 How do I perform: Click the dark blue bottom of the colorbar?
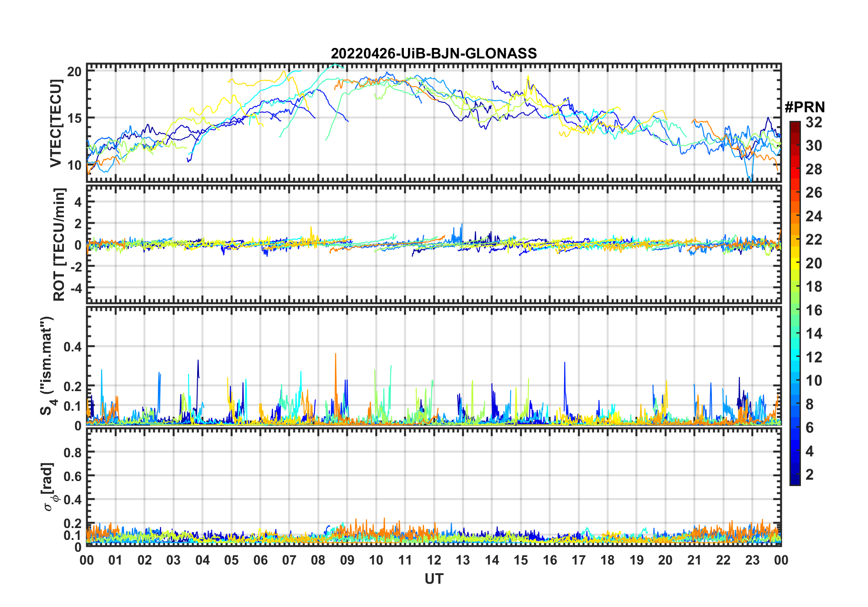point(795,481)
